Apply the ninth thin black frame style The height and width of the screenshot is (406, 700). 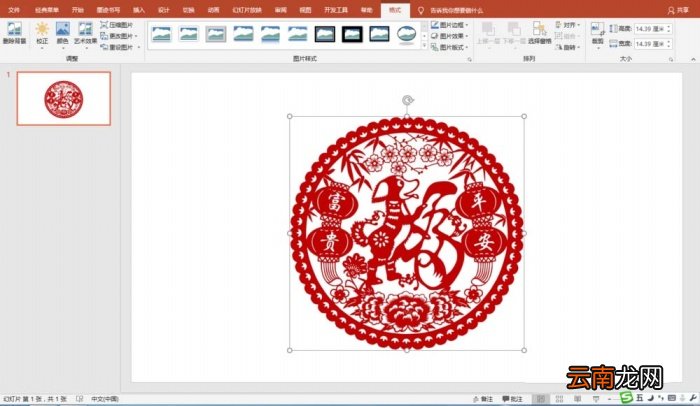[x=379, y=34]
